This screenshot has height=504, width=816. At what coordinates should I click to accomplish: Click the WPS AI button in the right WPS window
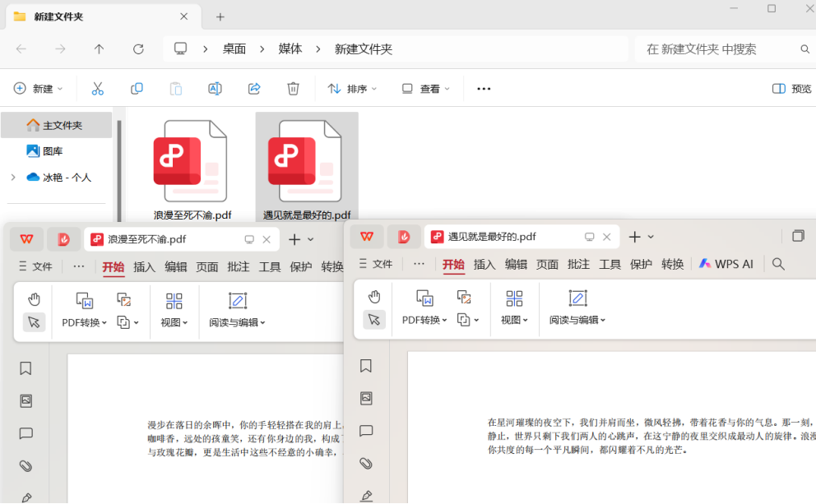pos(726,264)
